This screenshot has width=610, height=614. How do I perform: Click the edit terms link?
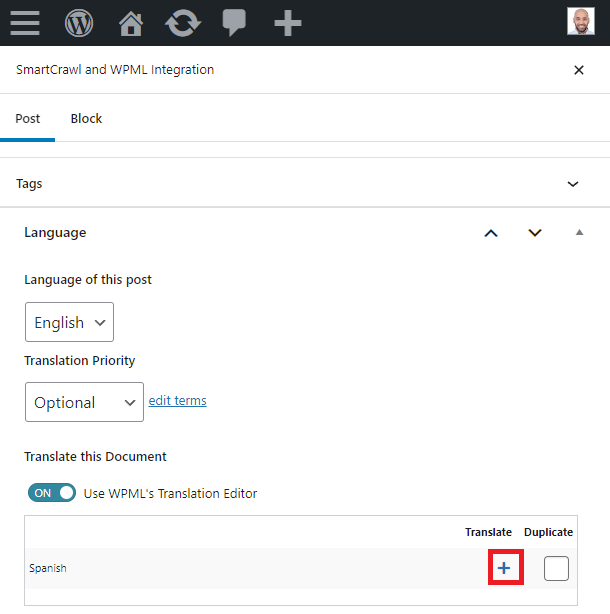point(177,401)
